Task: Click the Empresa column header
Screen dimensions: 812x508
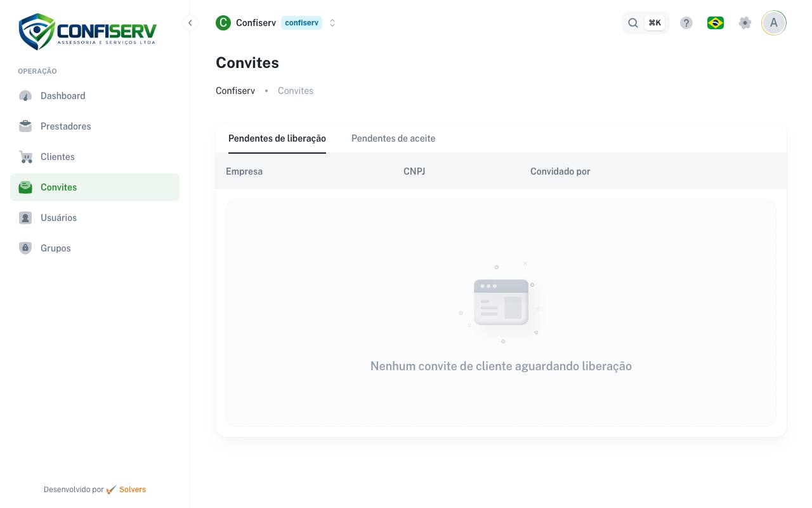Action: point(244,171)
